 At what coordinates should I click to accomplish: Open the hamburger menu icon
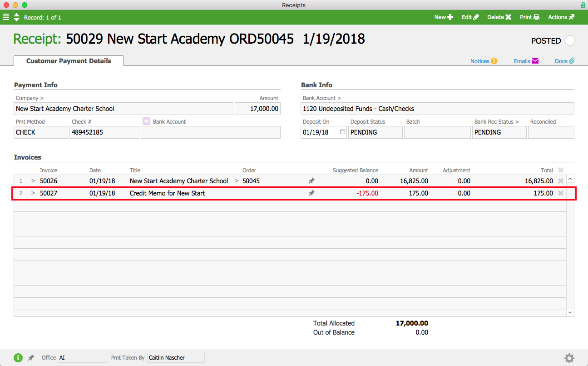point(6,17)
